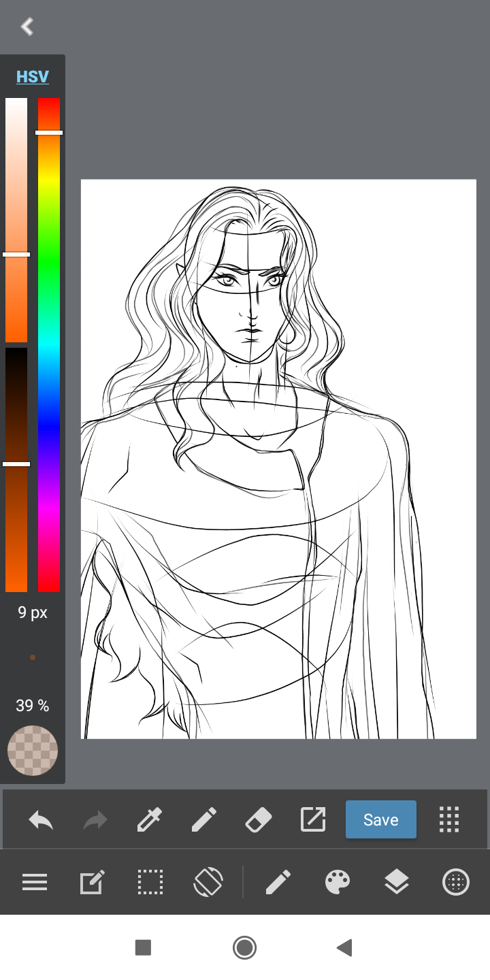Tap the redo arrow icon
This screenshot has height=980, width=490.
click(x=95, y=819)
